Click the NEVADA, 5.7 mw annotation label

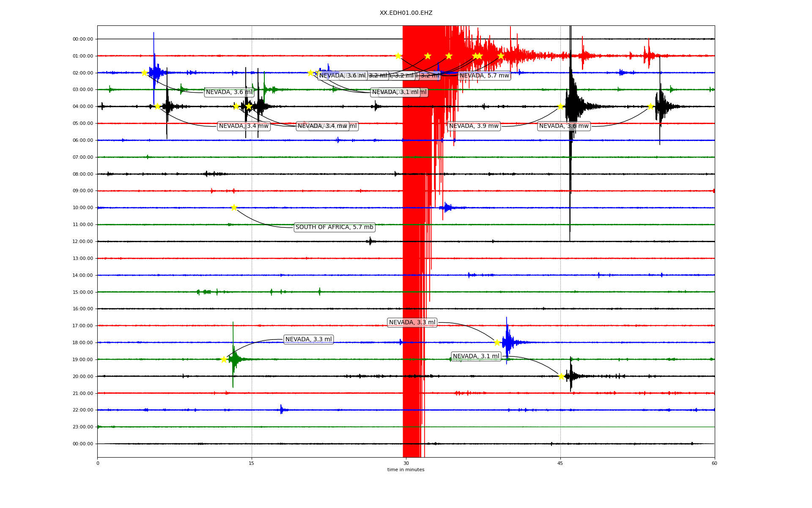click(x=484, y=76)
